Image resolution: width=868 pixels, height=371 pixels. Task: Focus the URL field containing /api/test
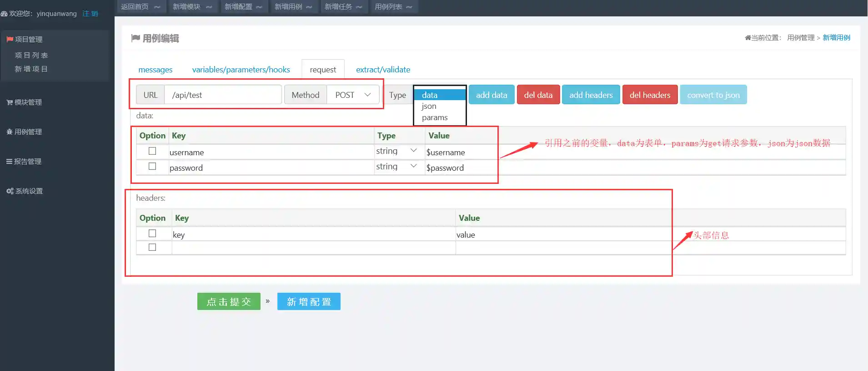pyautogui.click(x=223, y=95)
